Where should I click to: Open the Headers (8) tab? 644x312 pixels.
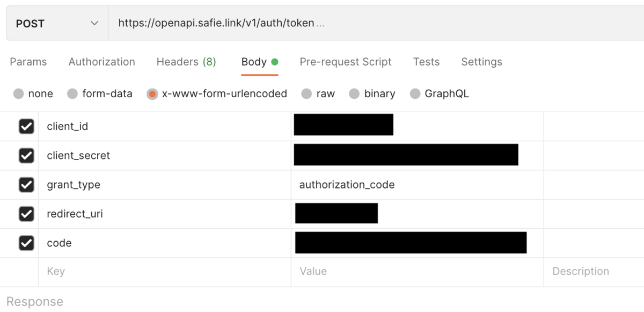(186, 62)
